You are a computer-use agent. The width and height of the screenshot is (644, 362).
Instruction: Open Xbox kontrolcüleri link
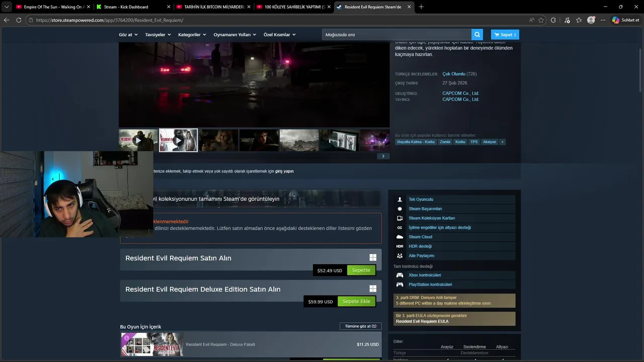(x=425, y=275)
